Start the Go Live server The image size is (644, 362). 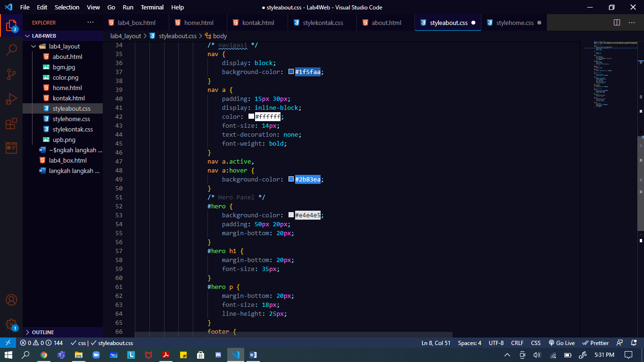pos(561,343)
